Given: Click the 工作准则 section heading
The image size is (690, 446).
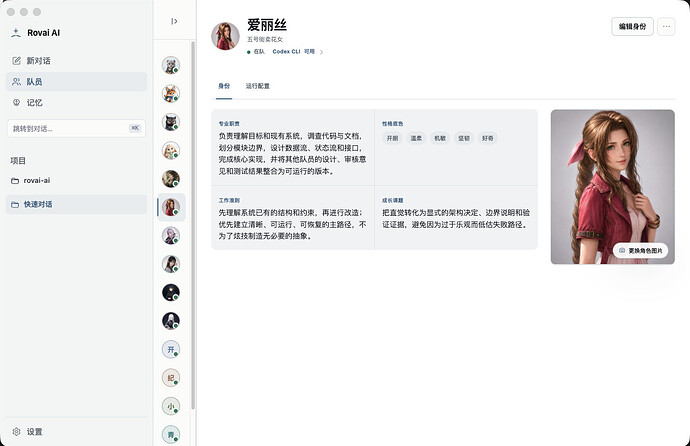Looking at the screenshot, I should (229, 201).
